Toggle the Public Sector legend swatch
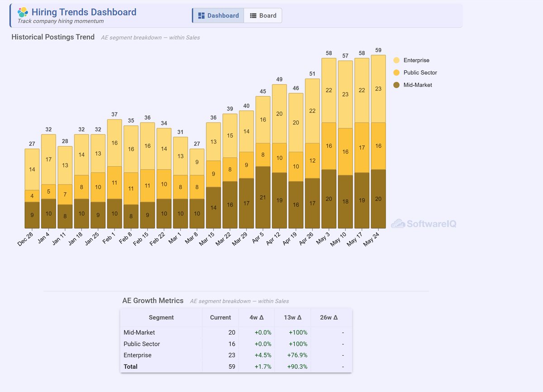543x392 pixels. 396,72
